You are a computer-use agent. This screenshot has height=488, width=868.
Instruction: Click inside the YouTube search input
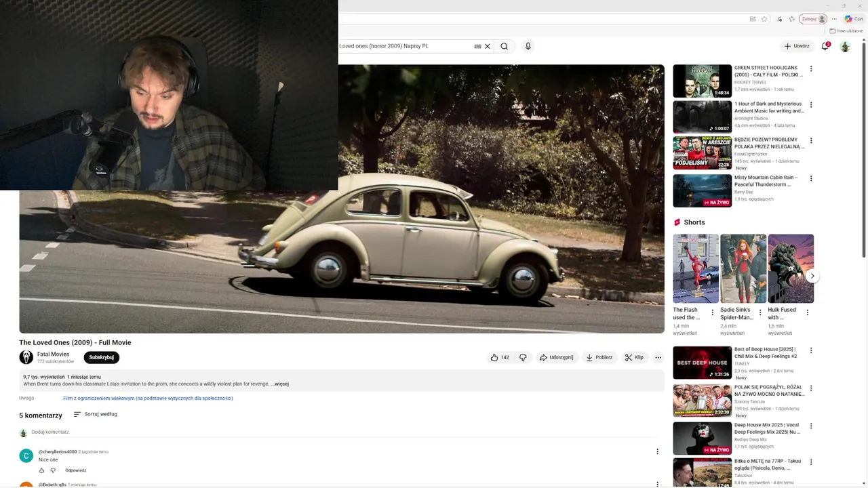(404, 46)
